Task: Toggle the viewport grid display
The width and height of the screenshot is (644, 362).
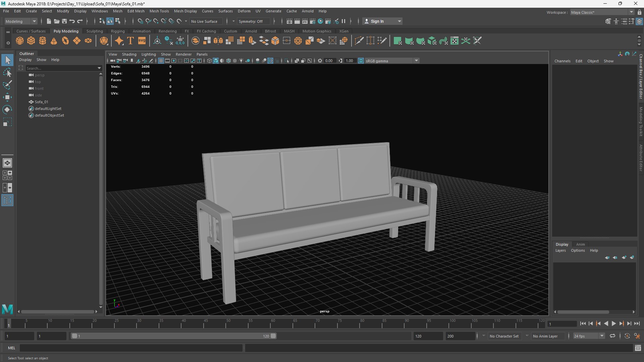Action: [x=161, y=61]
